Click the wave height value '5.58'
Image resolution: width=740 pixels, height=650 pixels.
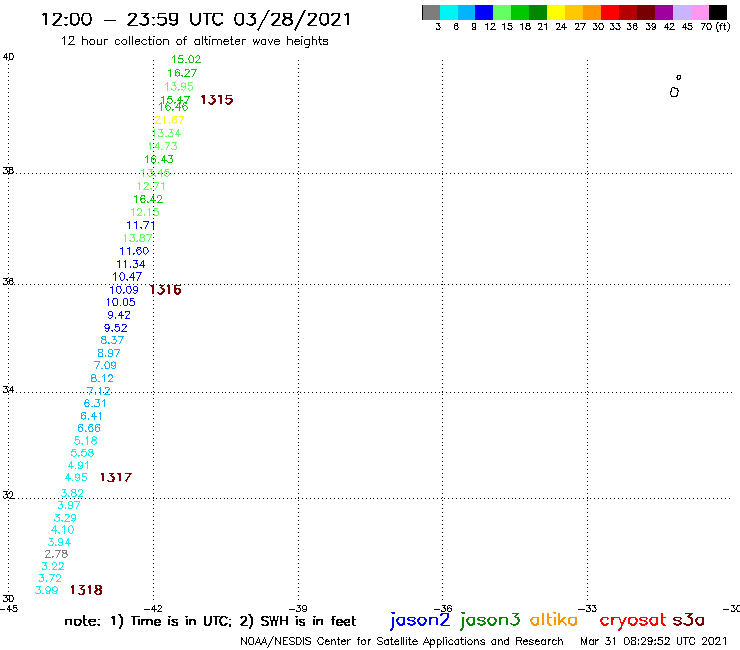pos(83,453)
